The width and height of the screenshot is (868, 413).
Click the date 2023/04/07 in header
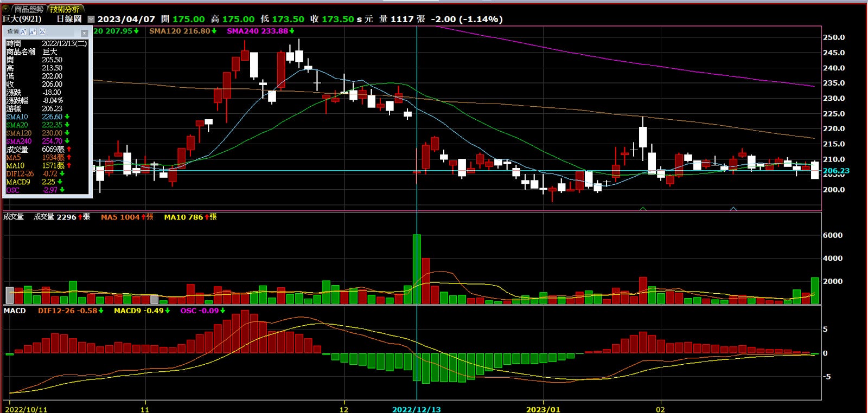(x=126, y=19)
